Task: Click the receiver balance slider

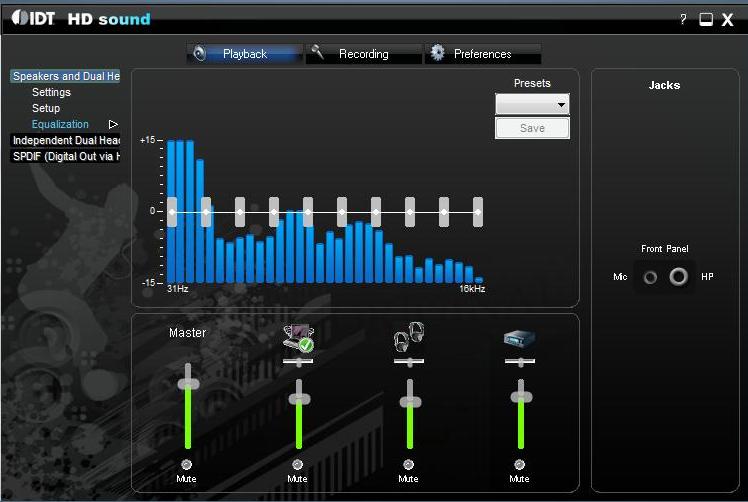Action: (x=520, y=361)
